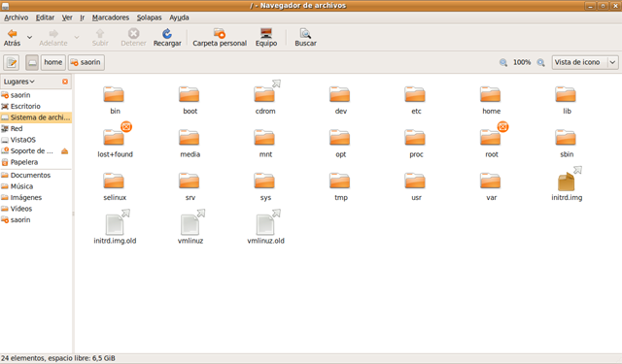Select VistaOS volume in sidebar
622x364 pixels.
click(x=36, y=140)
